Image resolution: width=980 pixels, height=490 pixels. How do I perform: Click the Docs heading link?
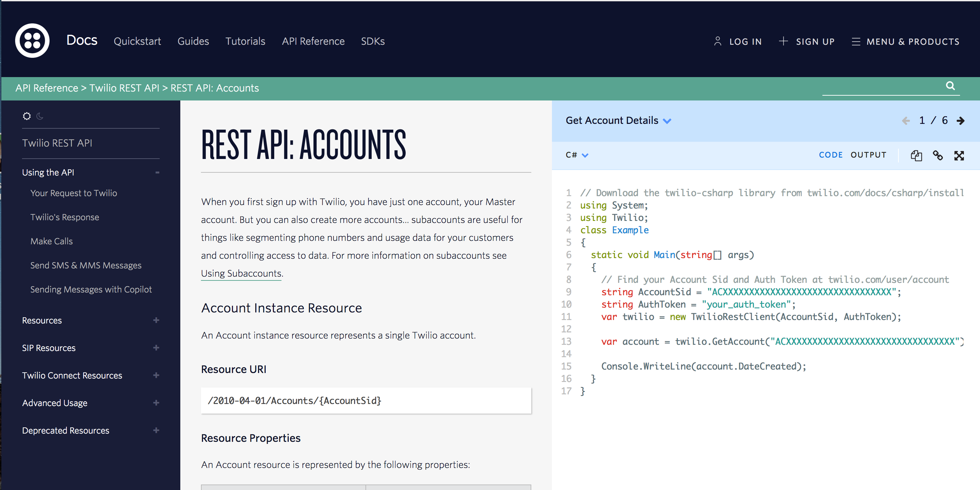tap(82, 40)
